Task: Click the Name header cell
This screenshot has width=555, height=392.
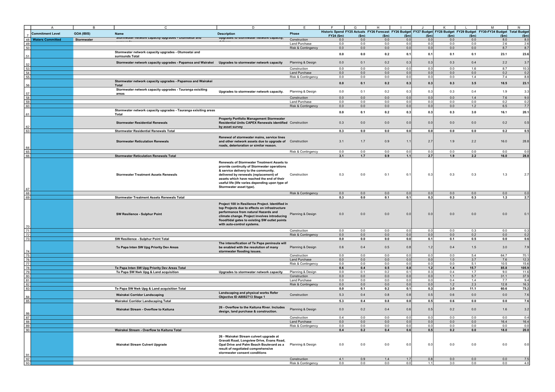Action: coord(119,34)
